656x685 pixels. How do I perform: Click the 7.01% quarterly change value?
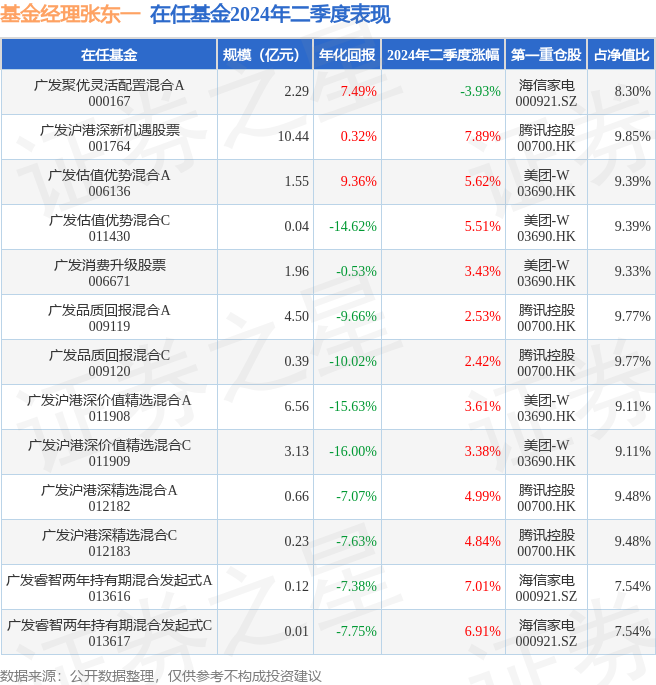(x=483, y=586)
